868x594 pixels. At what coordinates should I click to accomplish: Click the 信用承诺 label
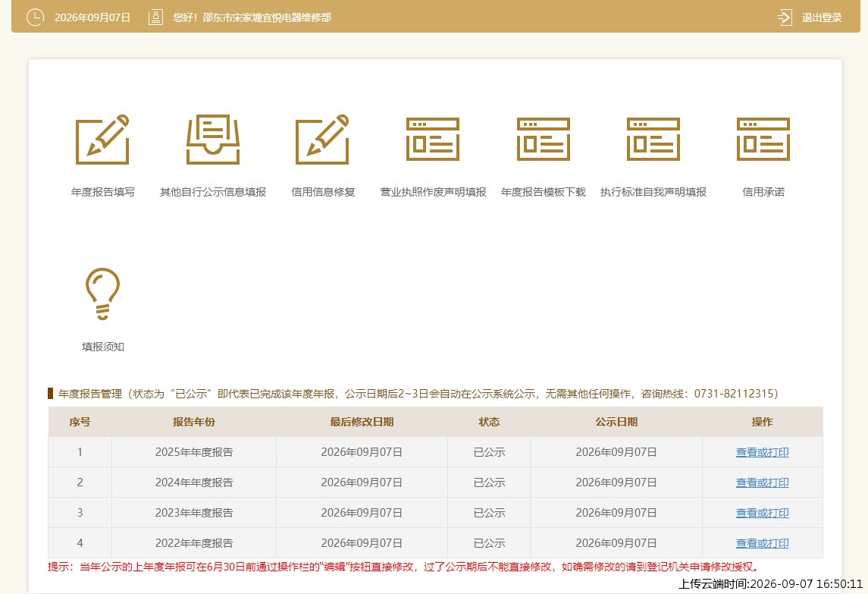763,192
